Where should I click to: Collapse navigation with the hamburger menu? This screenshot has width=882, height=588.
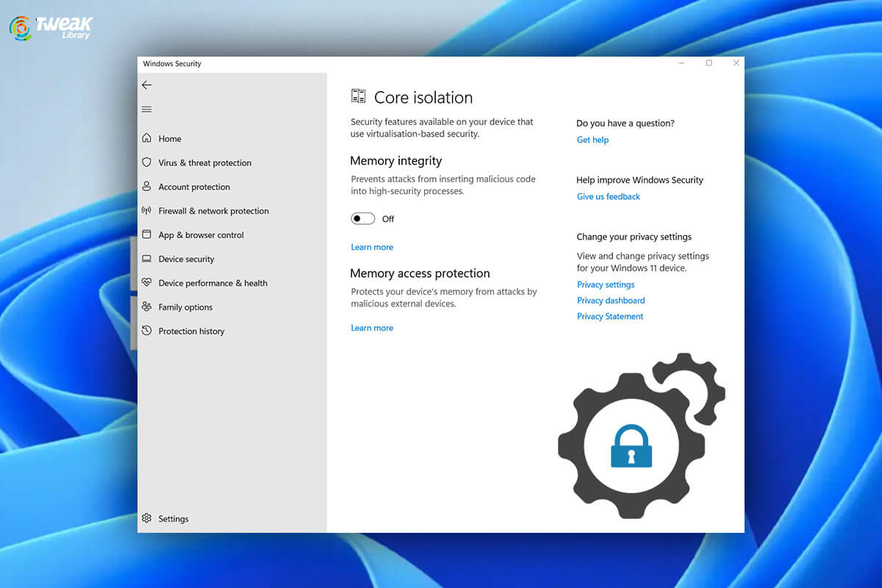(146, 109)
